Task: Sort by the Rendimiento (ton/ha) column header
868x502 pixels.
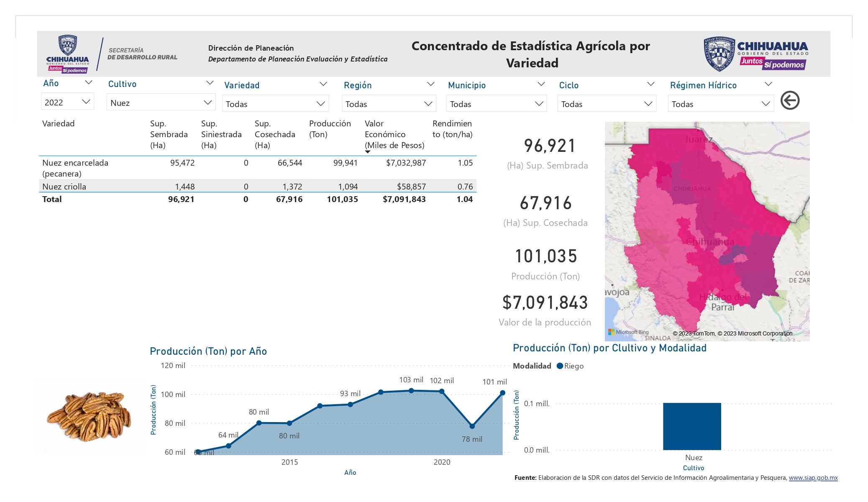Action: (x=452, y=129)
